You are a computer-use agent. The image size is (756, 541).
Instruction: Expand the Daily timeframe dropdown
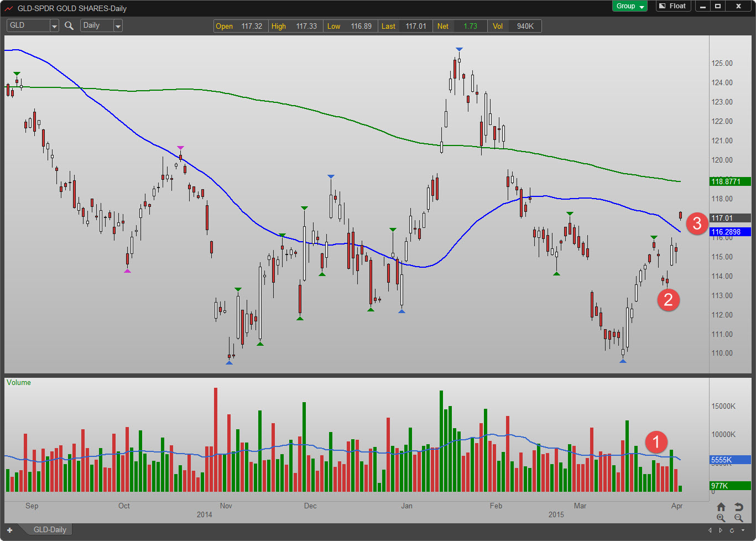pos(118,26)
